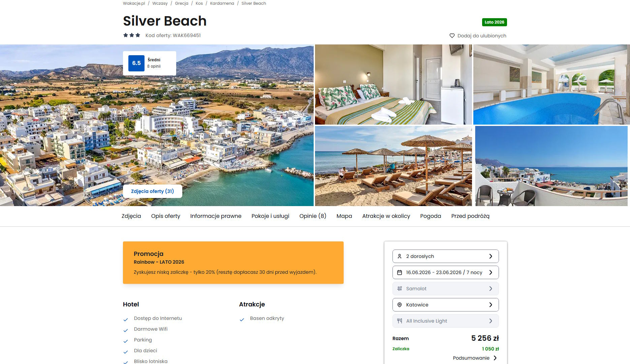
Task: Expand the Katowice departure city selector
Action: [x=445, y=305]
